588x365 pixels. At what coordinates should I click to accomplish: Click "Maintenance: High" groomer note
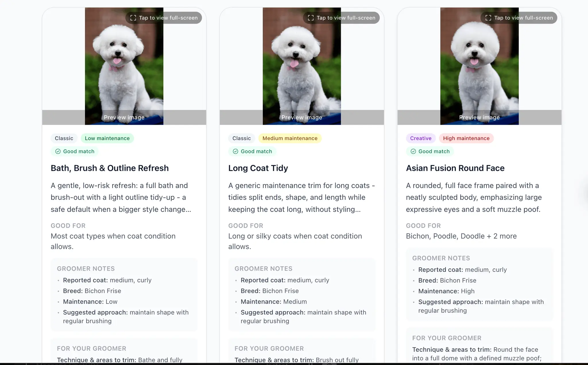(446, 291)
